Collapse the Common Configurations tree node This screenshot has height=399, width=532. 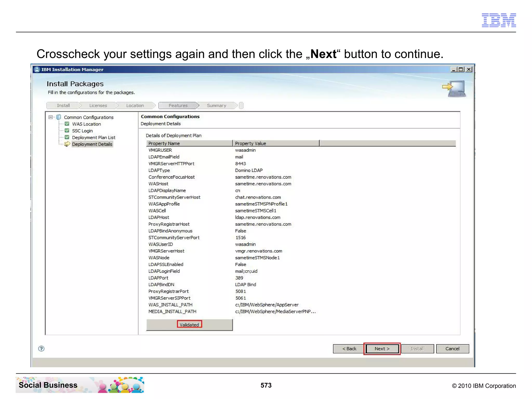coord(51,117)
